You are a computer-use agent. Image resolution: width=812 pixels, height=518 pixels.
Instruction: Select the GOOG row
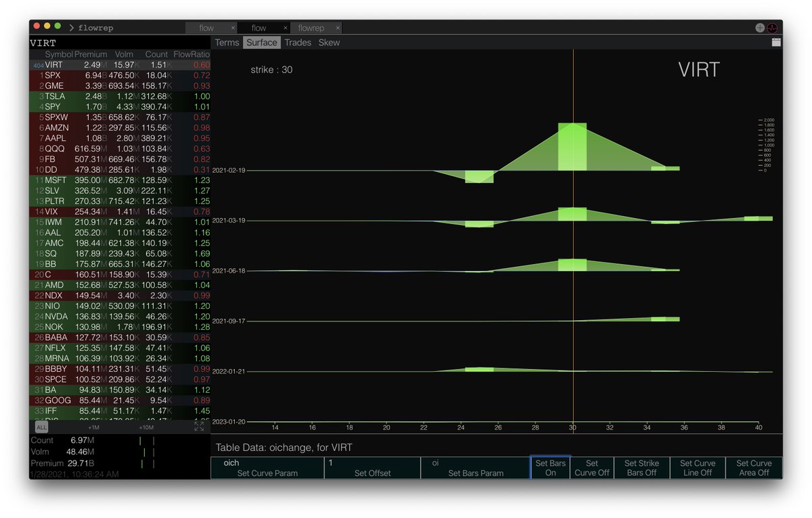(x=120, y=400)
